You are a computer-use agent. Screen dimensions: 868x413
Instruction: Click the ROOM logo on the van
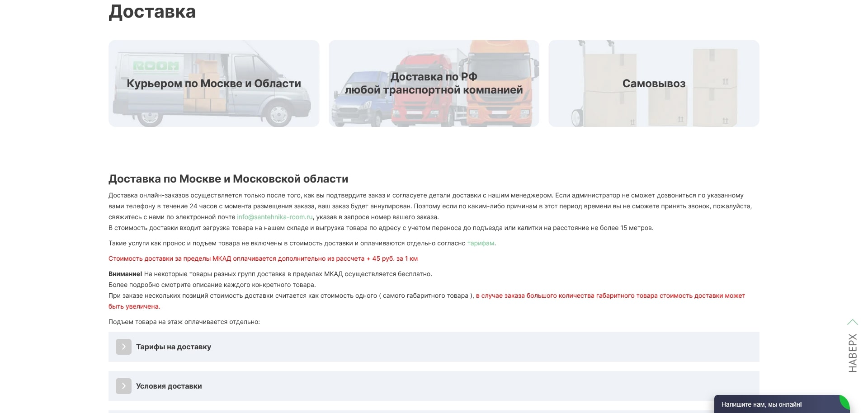(156, 66)
